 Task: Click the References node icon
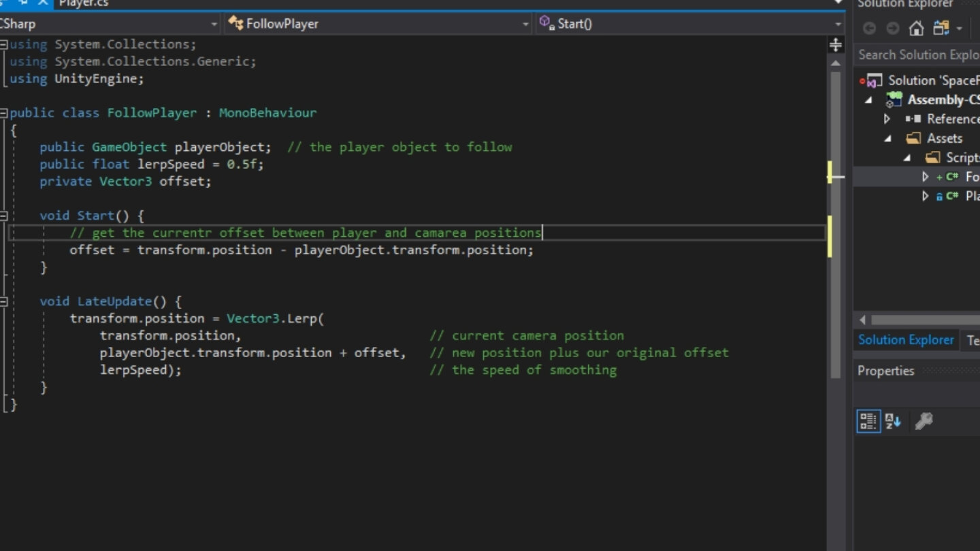coord(913,119)
